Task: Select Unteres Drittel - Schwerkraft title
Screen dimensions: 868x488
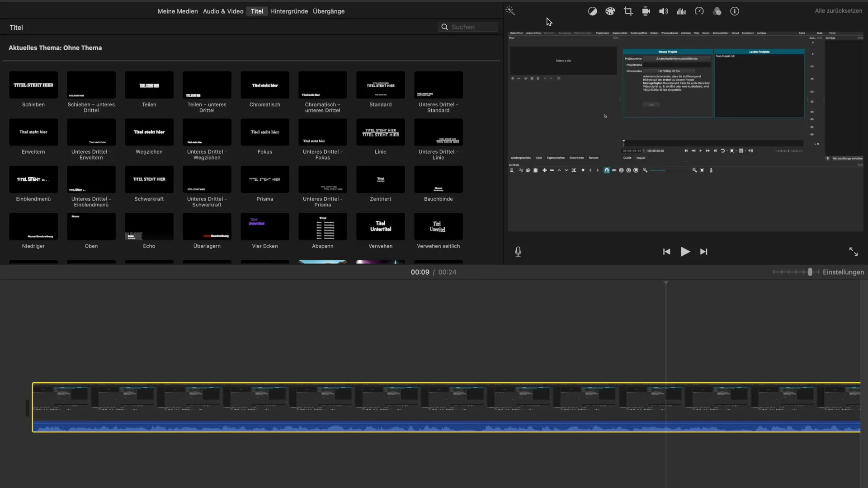Action: click(x=207, y=179)
